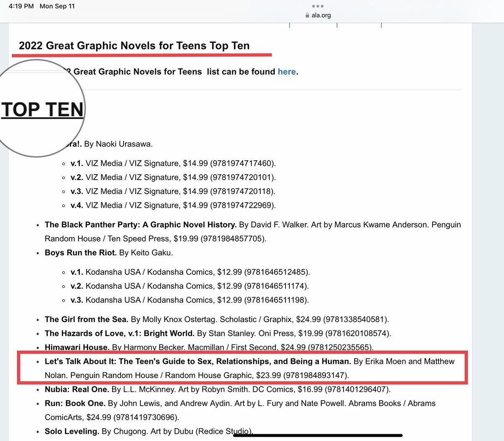Click the "Nubia: Real One." title
This screenshot has width=504, height=441.
coord(77,389)
